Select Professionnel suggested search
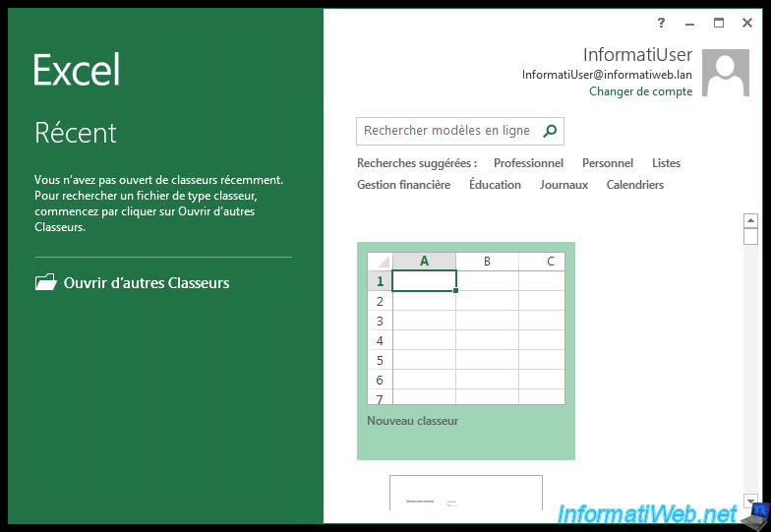Screen dimensions: 771x532 coord(528,163)
